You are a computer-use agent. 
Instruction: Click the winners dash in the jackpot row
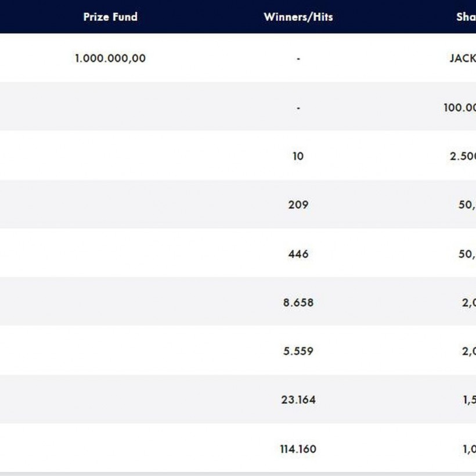(x=298, y=59)
